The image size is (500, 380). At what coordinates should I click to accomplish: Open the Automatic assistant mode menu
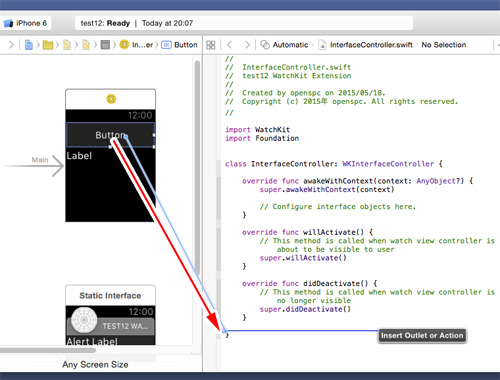point(284,45)
